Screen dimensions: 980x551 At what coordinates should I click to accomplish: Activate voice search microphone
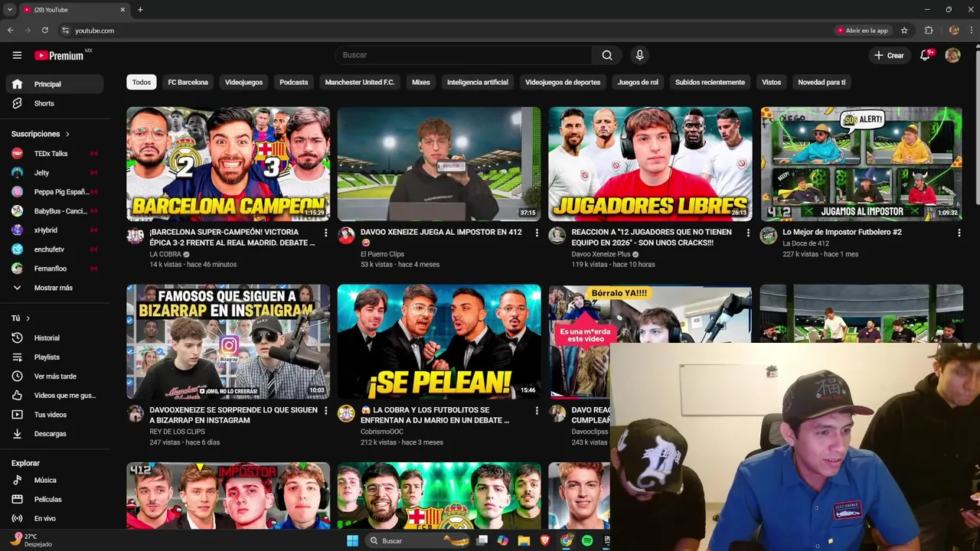[x=639, y=55]
